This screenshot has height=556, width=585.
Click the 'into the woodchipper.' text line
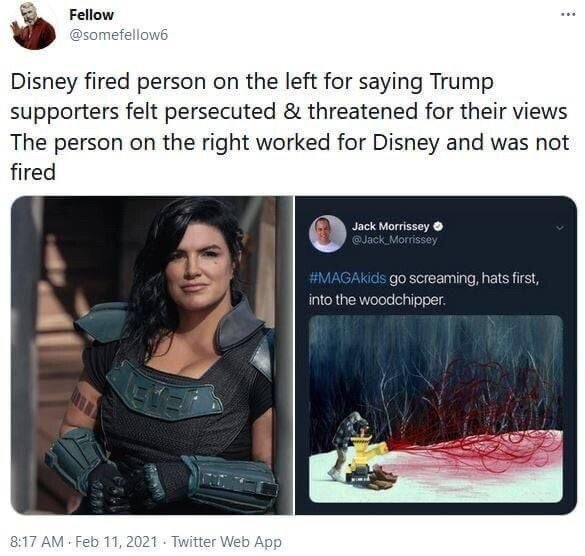[x=377, y=300]
